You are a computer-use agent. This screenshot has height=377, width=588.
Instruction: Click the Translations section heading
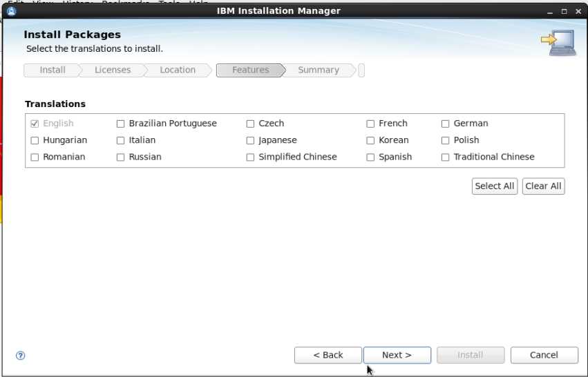click(x=55, y=104)
